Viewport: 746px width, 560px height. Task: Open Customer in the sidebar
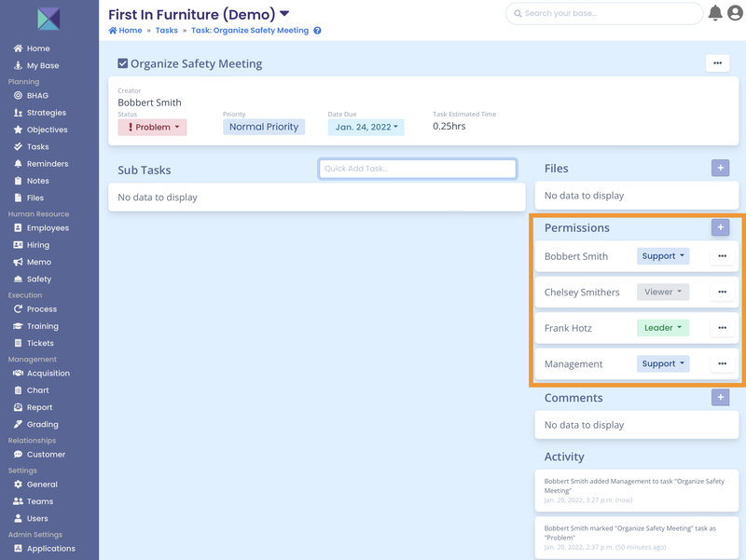tap(46, 454)
